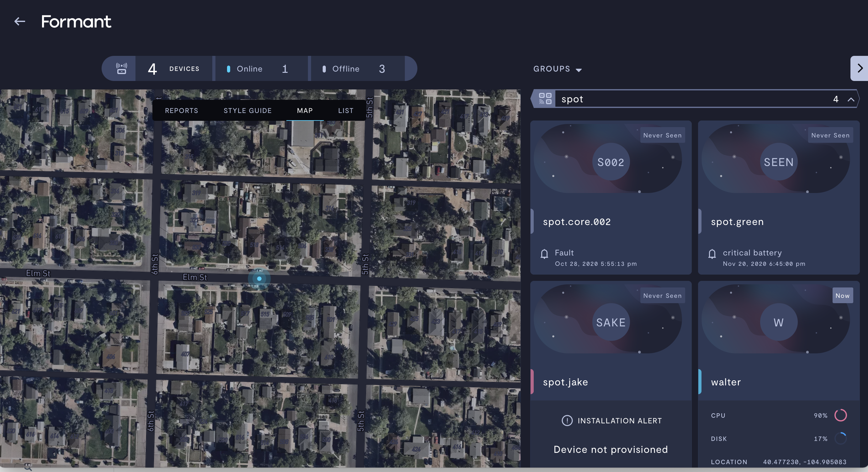The image size is (868, 472).
Task: Click the CPU usage ring indicator
Action: pyautogui.click(x=840, y=416)
